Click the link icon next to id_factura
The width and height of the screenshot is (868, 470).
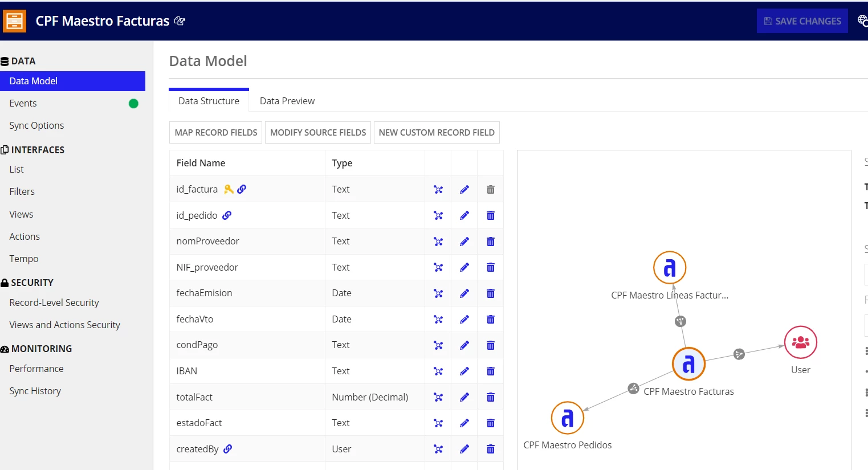[x=242, y=189]
